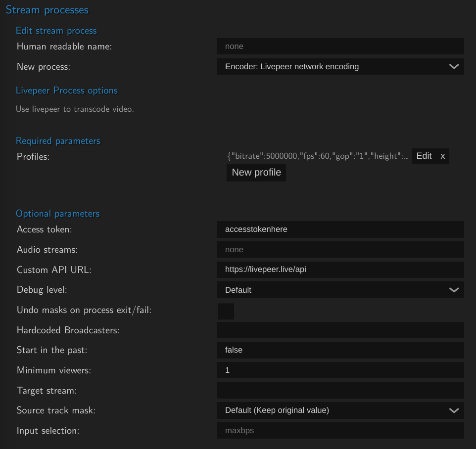Viewport: 476px width, 449px height.
Task: Select the Start in the past field
Action: tap(340, 350)
